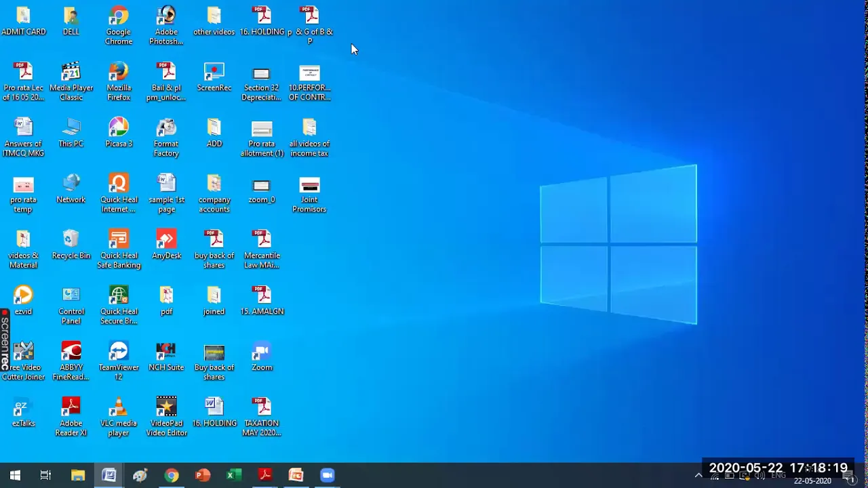The image size is (868, 488).
Task: Open 'Bail & pl pm_unlock' PDF
Action: tap(166, 82)
